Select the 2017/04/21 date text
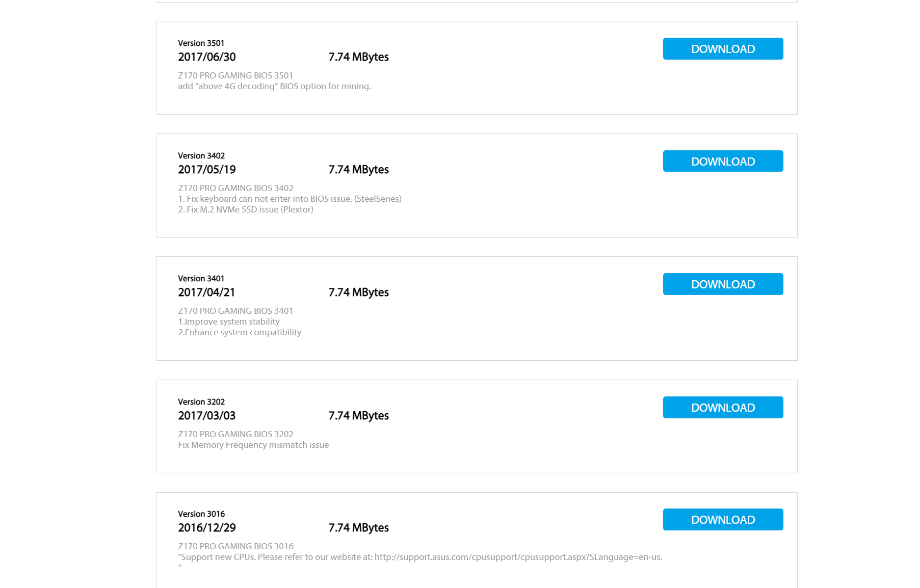Image resolution: width=920 pixels, height=588 pixels. [x=206, y=292]
